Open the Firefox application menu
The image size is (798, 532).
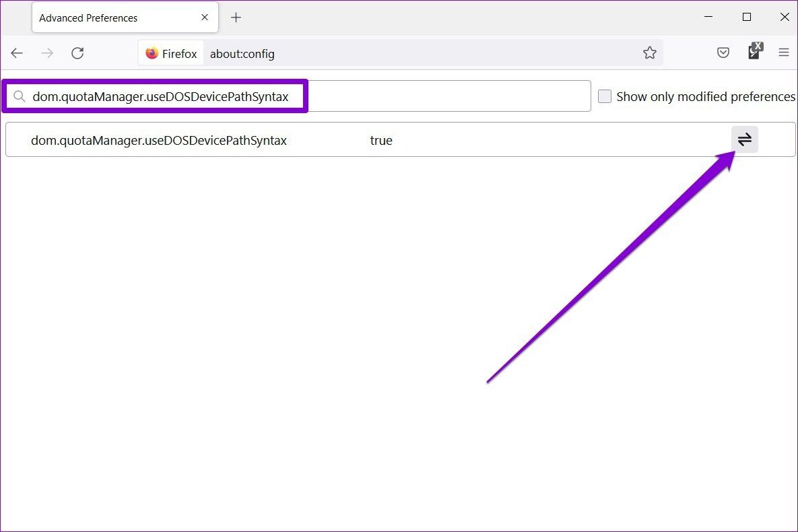tap(784, 53)
